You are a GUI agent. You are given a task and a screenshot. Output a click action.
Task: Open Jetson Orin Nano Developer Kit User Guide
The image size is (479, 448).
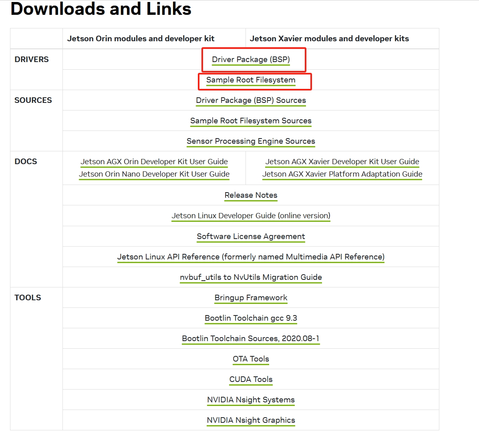click(x=154, y=174)
